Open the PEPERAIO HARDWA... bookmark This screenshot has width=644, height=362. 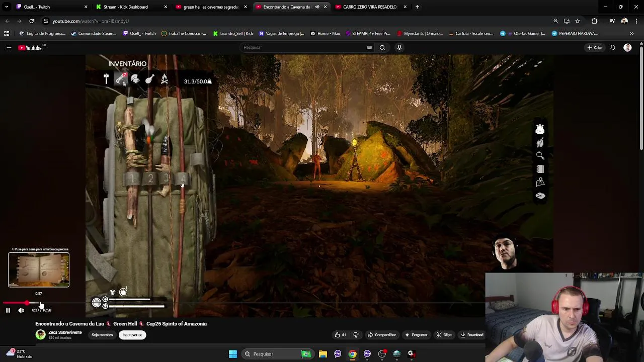pyautogui.click(x=574, y=34)
